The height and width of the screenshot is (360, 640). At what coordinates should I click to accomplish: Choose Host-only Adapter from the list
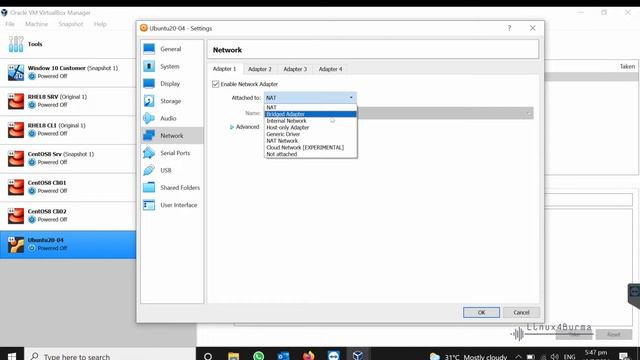pos(311,127)
